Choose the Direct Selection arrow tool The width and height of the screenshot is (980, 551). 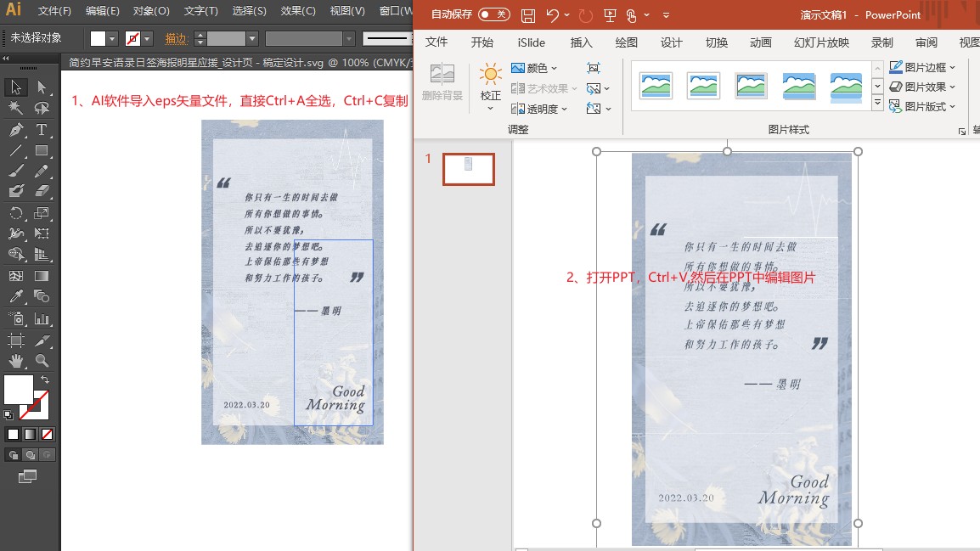tap(42, 87)
